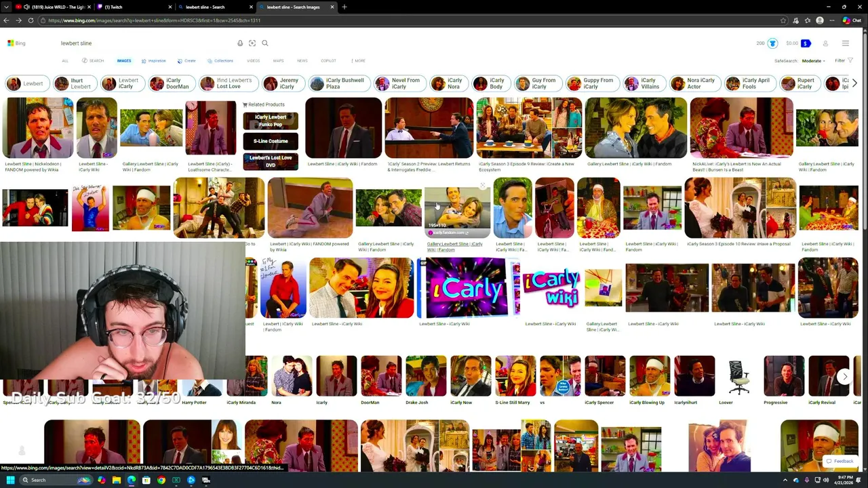Show hidden system tray icons
Screen dimensions: 868x488
(x=785, y=480)
